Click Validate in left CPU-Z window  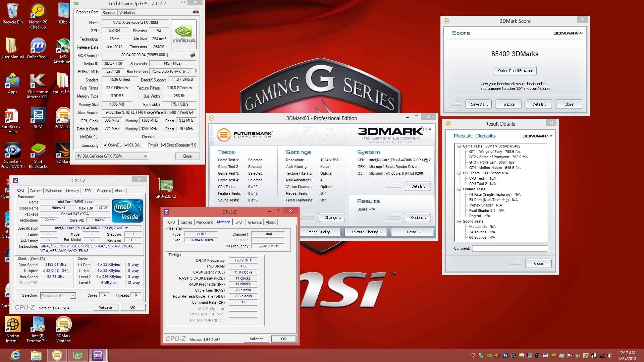105,307
